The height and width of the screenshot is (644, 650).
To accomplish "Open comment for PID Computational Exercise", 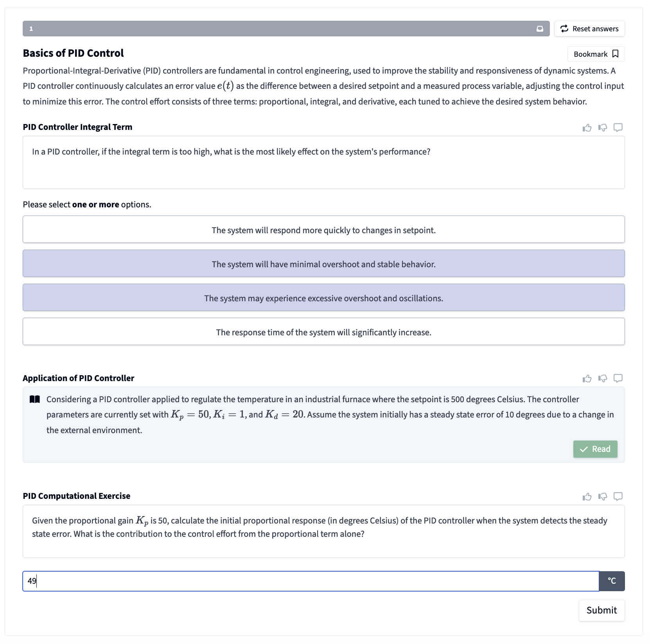I will click(x=618, y=496).
